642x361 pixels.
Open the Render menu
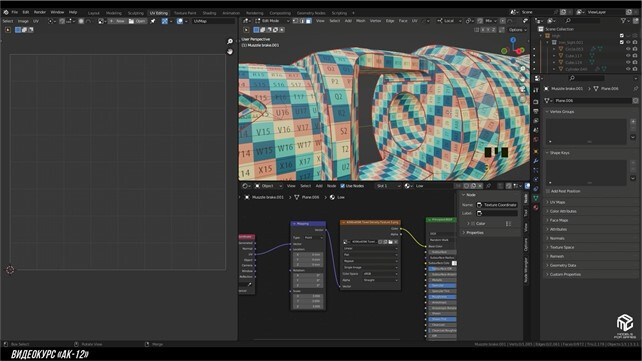click(40, 12)
